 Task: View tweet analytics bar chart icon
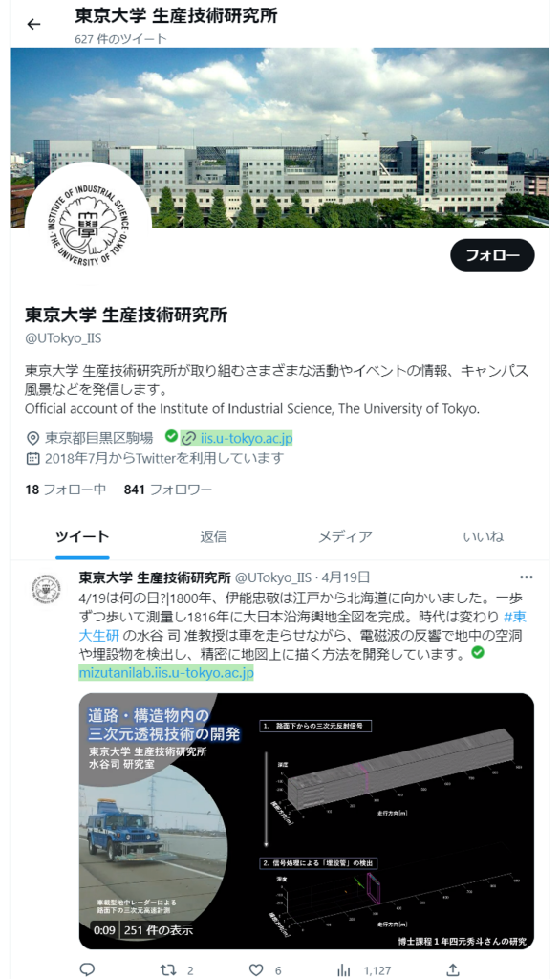pyautogui.click(x=343, y=969)
